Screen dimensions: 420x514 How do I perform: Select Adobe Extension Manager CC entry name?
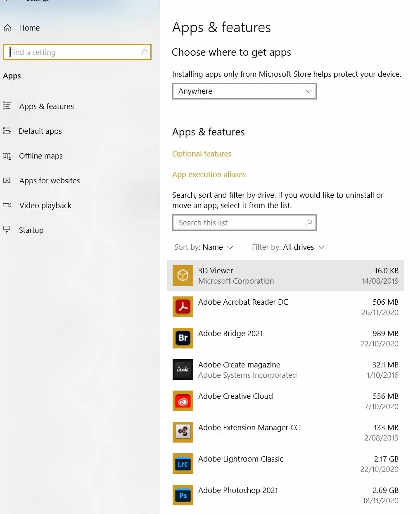249,427
